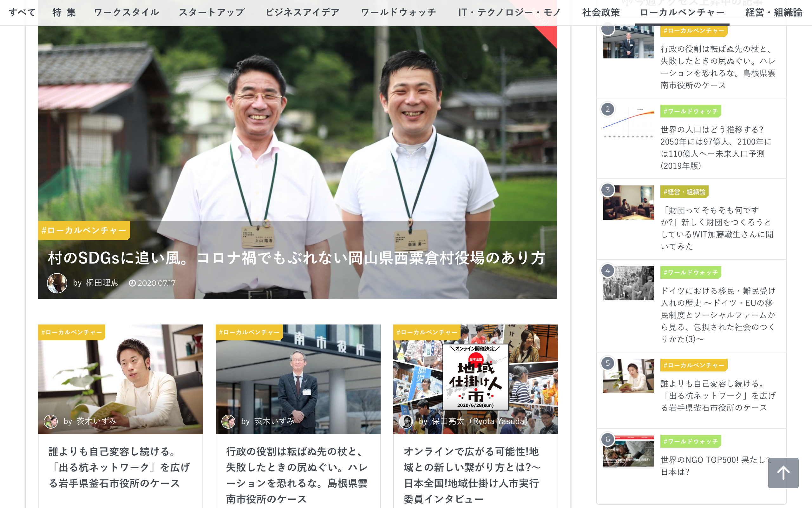
Task: Click #ローカルベンチャー tag on 雲南市役所 card
Action: (249, 332)
